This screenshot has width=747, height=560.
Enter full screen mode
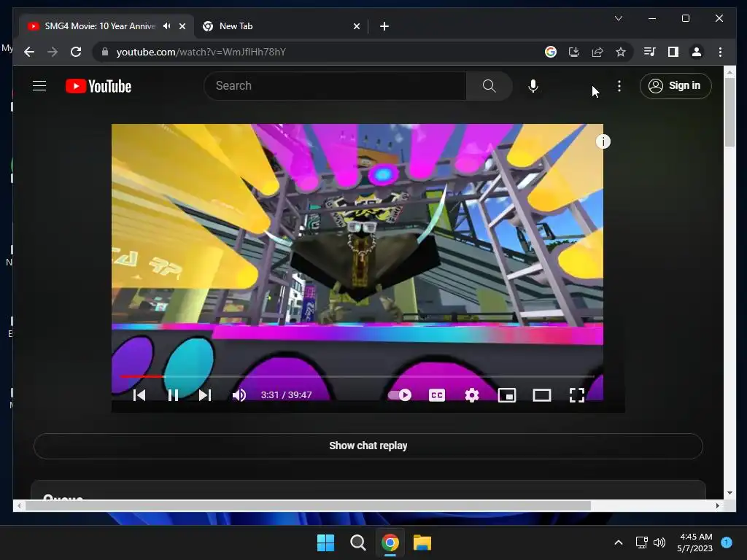coord(576,394)
